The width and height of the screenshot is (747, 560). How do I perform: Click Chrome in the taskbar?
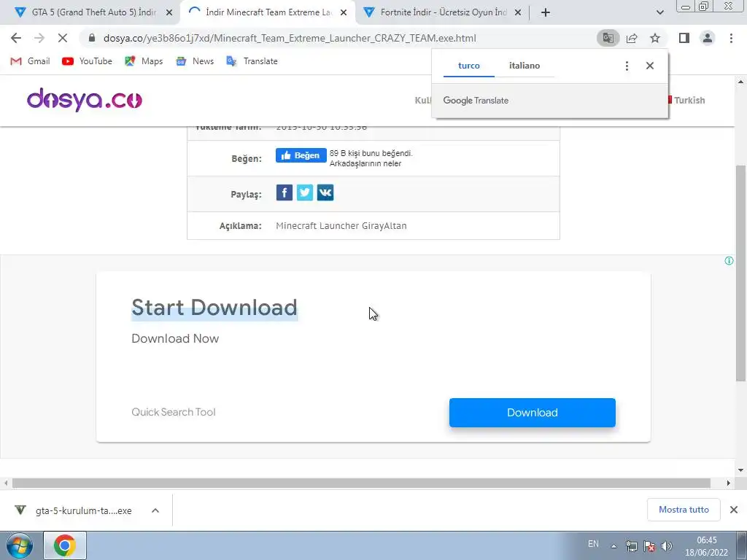pyautogui.click(x=65, y=545)
